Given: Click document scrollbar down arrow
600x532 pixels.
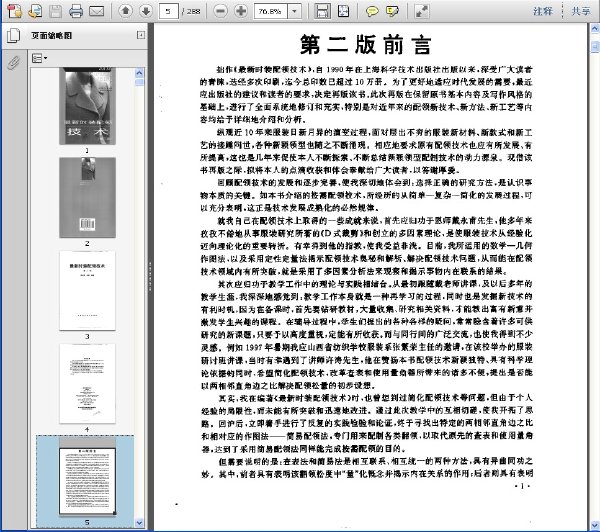Looking at the screenshot, I should point(595,525).
